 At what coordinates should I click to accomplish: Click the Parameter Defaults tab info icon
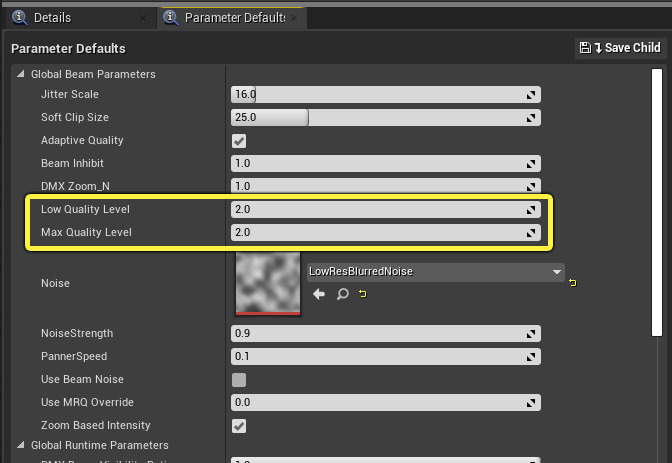[x=169, y=18]
